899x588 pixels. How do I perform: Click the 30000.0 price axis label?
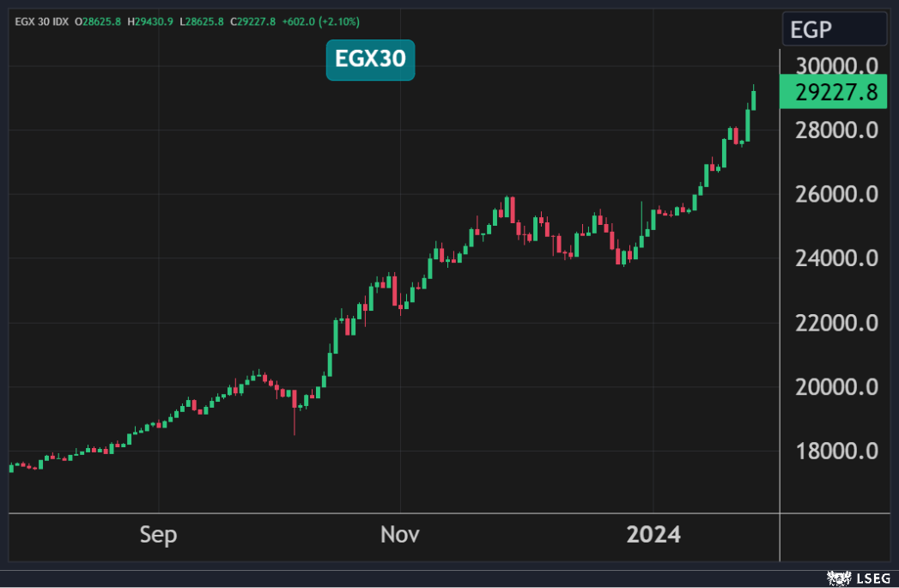click(836, 67)
